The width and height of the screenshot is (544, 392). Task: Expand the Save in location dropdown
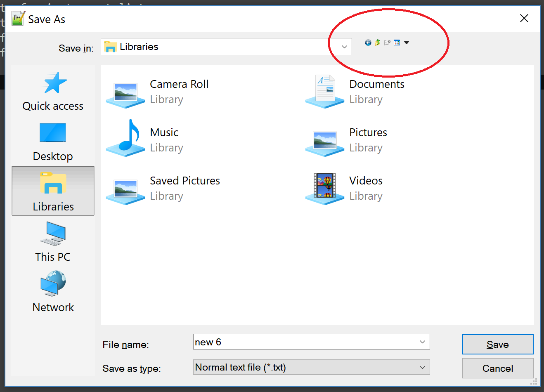coord(344,47)
